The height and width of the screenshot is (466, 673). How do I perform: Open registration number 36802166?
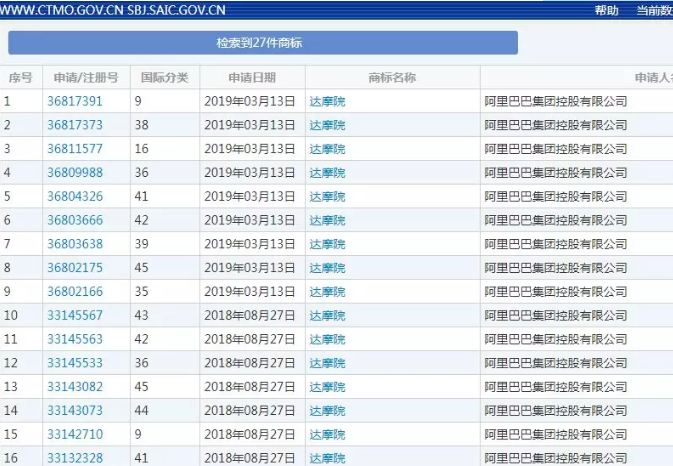point(75,291)
